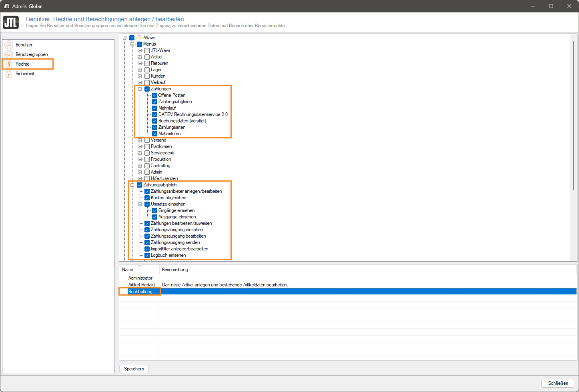
Task: Click the JTL logo in header
Action: [11, 22]
